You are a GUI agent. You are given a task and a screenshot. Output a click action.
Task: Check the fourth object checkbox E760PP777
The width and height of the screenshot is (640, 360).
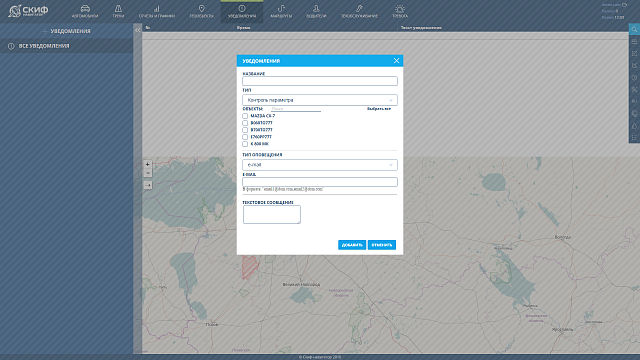(x=245, y=137)
